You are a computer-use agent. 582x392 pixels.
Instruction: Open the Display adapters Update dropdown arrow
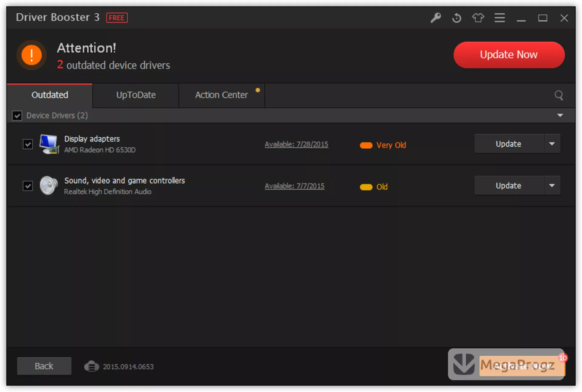click(x=552, y=144)
